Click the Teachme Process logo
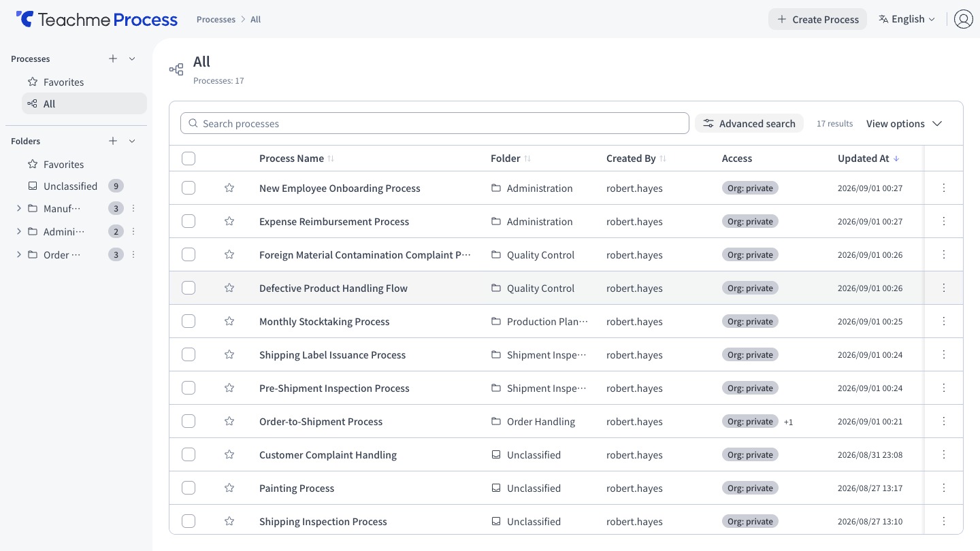980x551 pixels. pyautogui.click(x=97, y=19)
